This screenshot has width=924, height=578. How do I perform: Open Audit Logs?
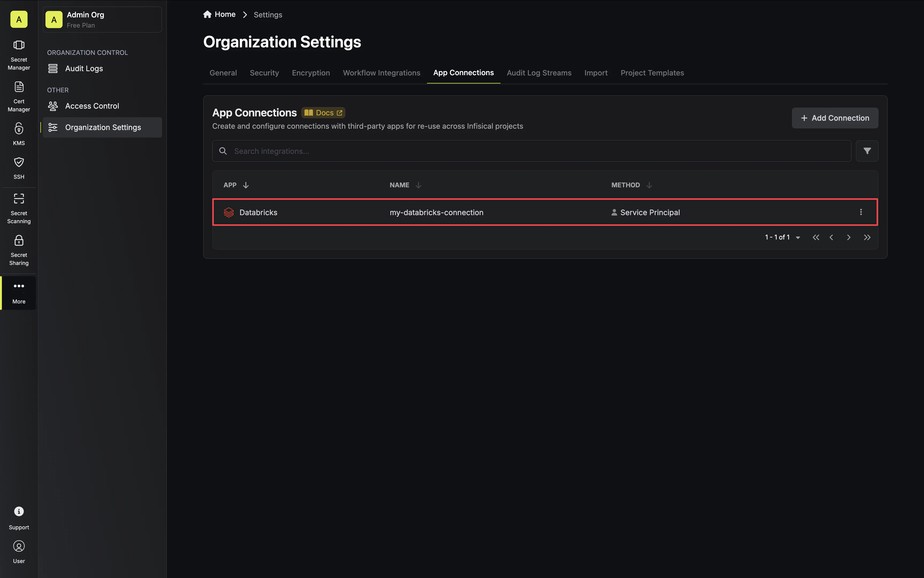pyautogui.click(x=102, y=69)
